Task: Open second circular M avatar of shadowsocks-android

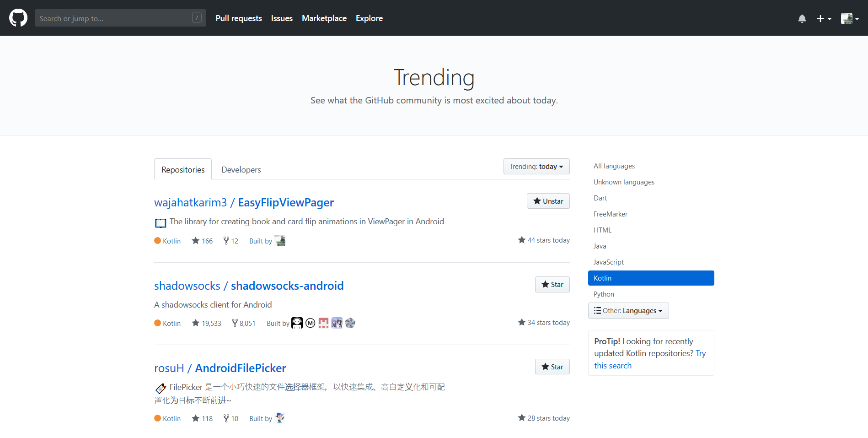Action: point(311,323)
